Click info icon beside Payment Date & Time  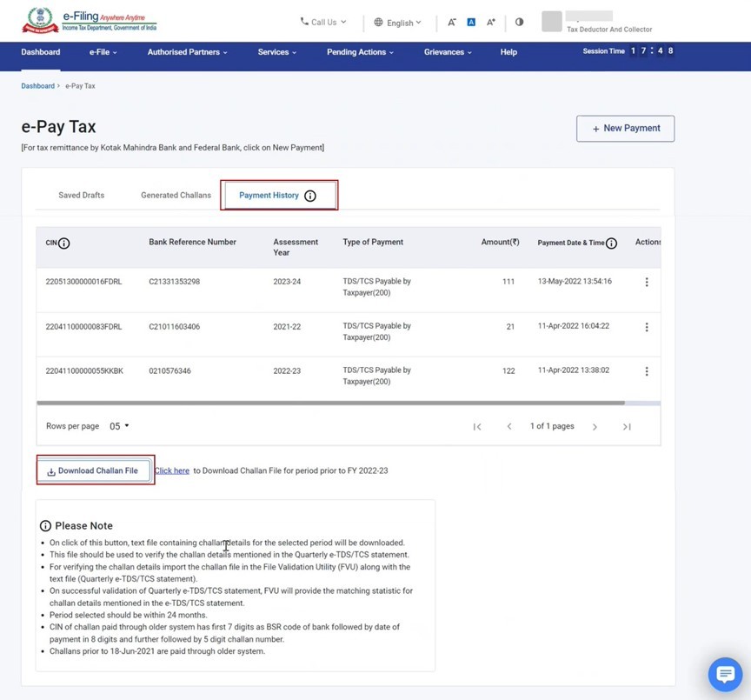[x=611, y=243]
